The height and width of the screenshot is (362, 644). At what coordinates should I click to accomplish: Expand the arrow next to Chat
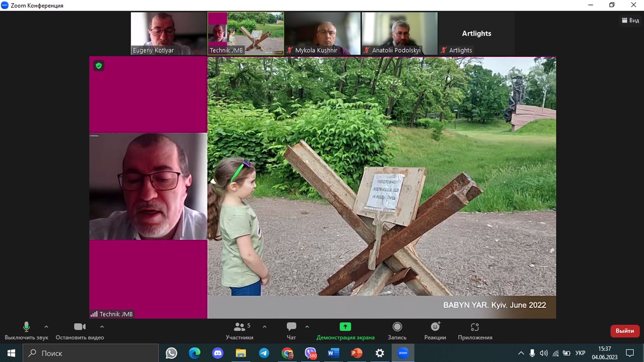[x=307, y=327]
